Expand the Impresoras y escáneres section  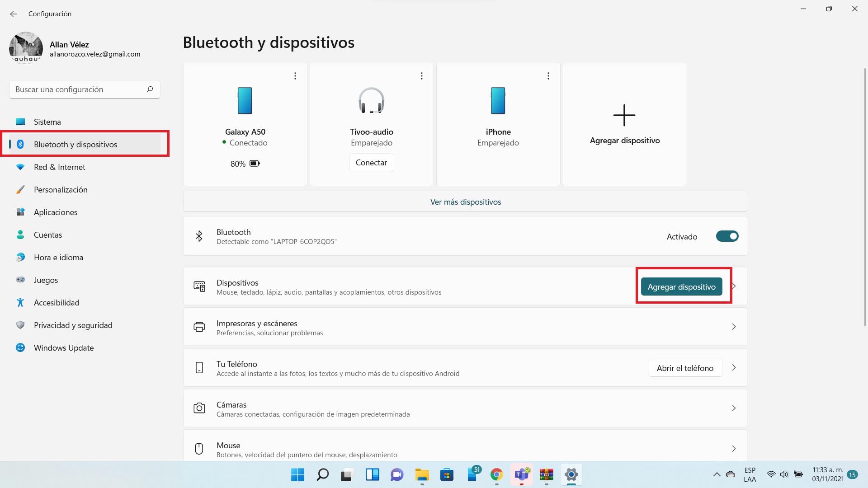click(x=733, y=327)
